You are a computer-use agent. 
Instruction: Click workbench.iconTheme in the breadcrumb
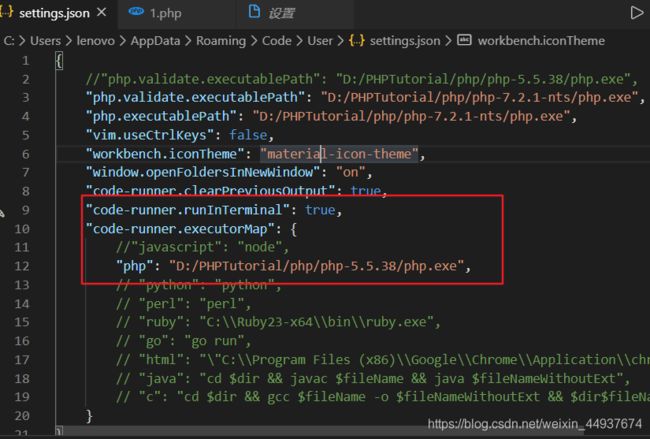(x=541, y=41)
